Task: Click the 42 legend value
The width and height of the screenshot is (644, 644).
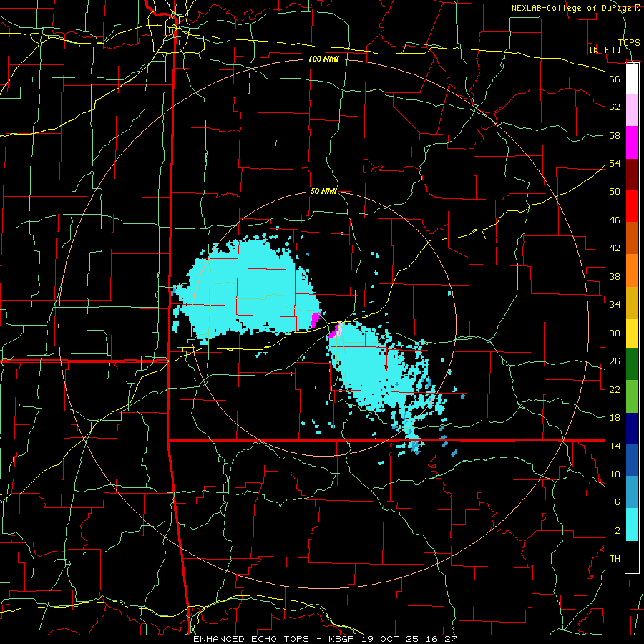Action: pyautogui.click(x=615, y=248)
